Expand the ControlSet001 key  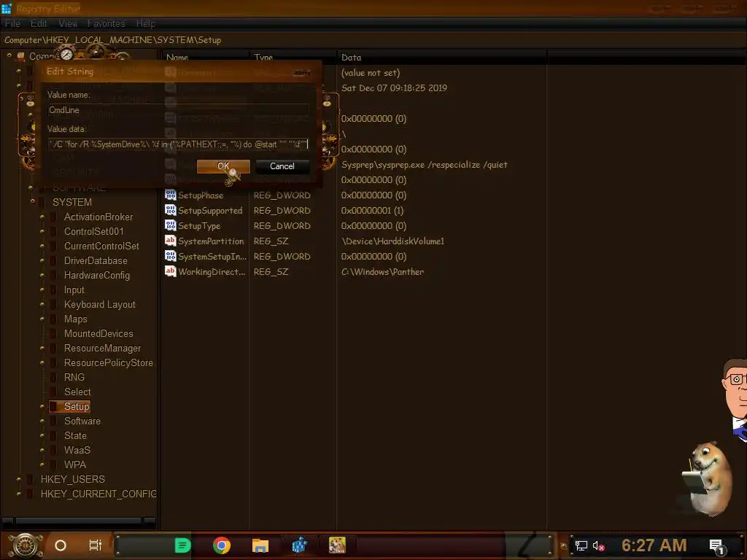(x=42, y=231)
